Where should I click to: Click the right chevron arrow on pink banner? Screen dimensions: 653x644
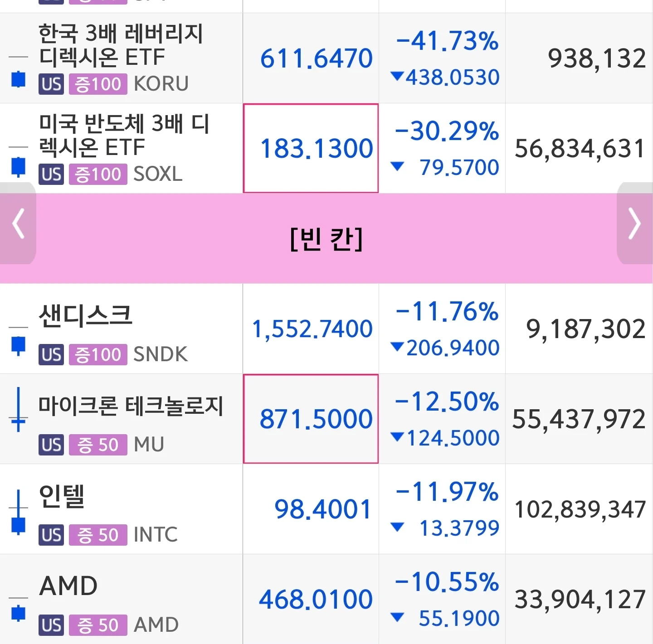634,223
